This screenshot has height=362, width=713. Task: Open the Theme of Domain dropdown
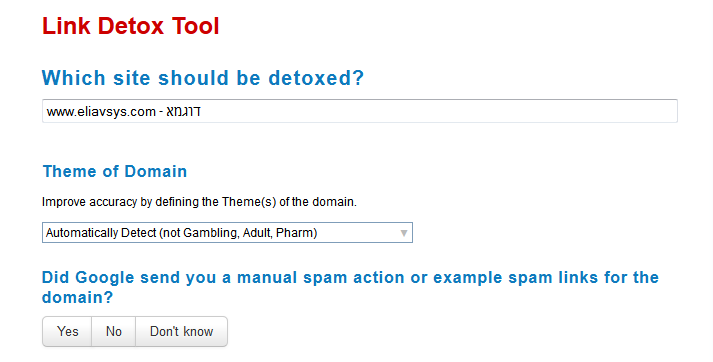tap(227, 232)
